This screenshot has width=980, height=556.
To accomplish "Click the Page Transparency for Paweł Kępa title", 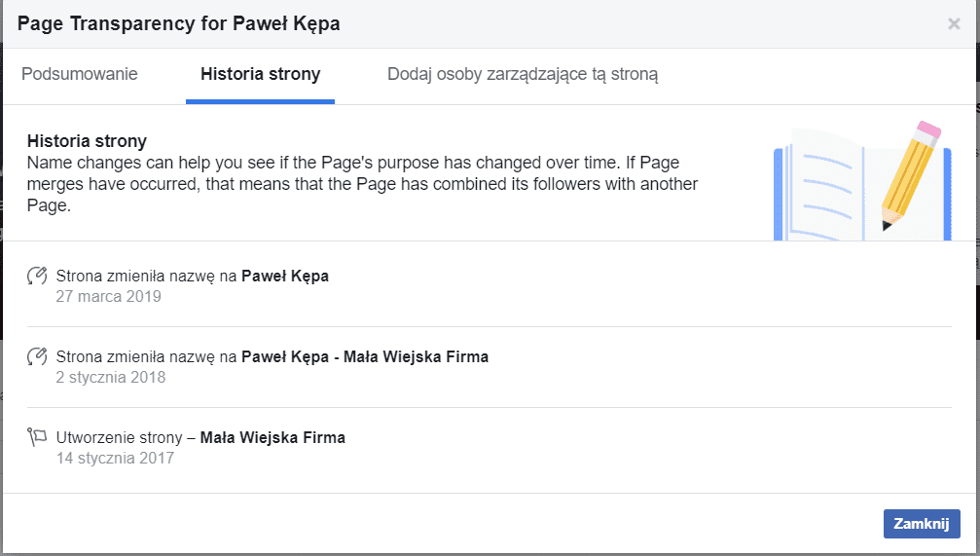I will coord(179,23).
